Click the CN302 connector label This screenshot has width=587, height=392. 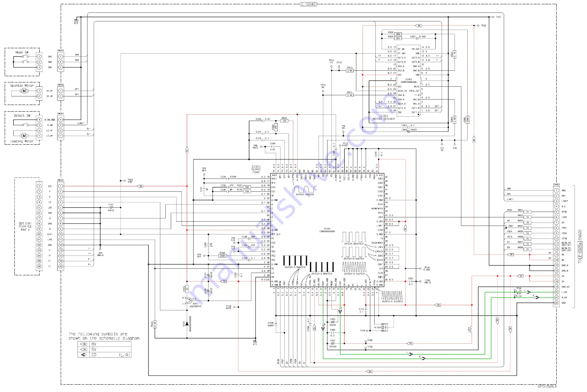61,85
